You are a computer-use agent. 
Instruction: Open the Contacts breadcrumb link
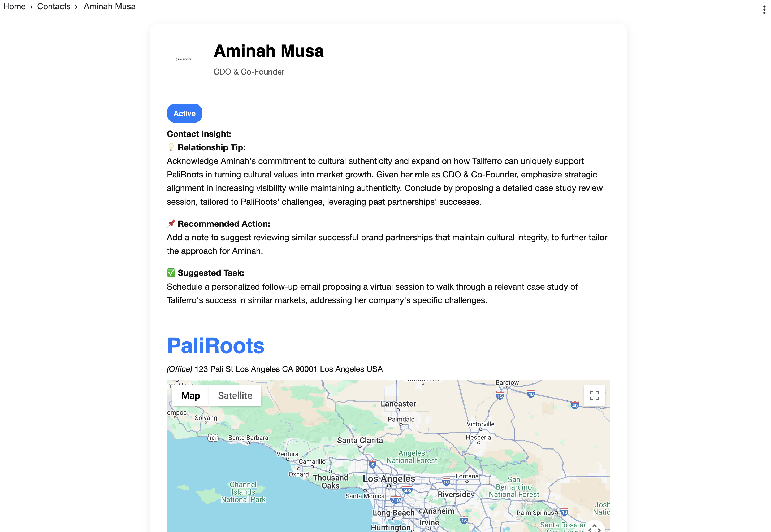[x=54, y=6]
